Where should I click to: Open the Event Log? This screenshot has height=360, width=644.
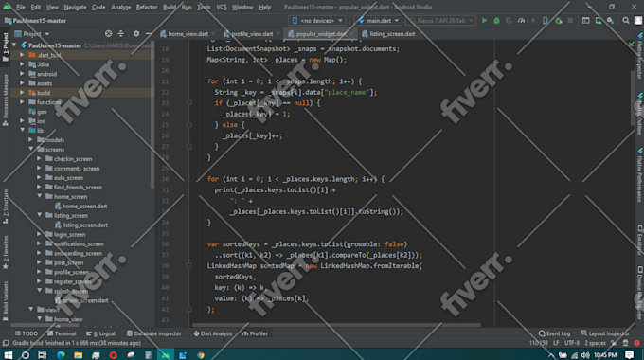554,333
